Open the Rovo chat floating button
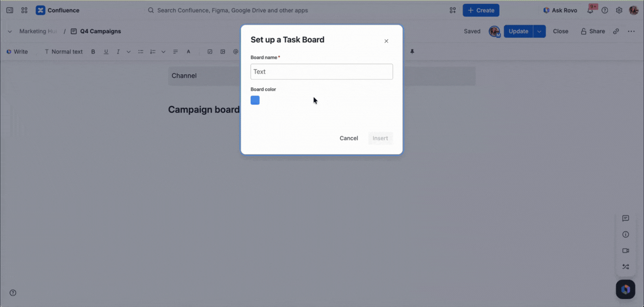Image resolution: width=644 pixels, height=307 pixels. pyautogui.click(x=625, y=289)
